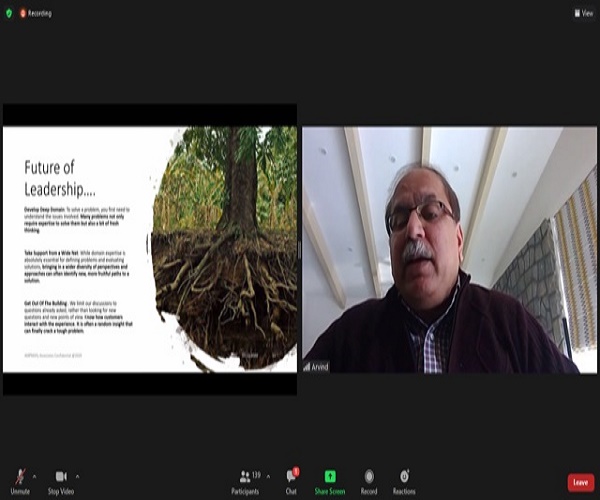
Task: Expand arrow next to Participants
Action: [268, 477]
